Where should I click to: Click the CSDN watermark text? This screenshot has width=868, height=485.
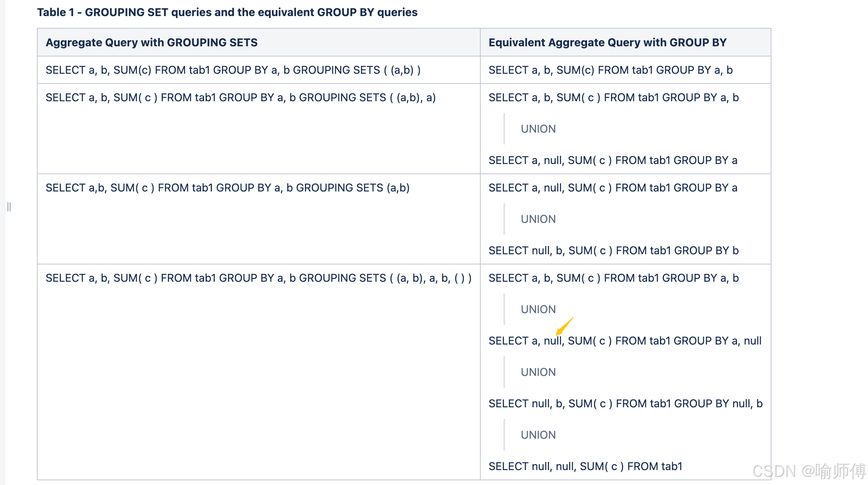(808, 471)
